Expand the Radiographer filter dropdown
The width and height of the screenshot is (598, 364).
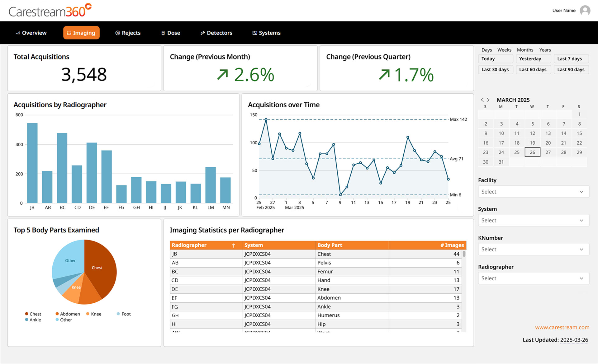[x=533, y=278]
